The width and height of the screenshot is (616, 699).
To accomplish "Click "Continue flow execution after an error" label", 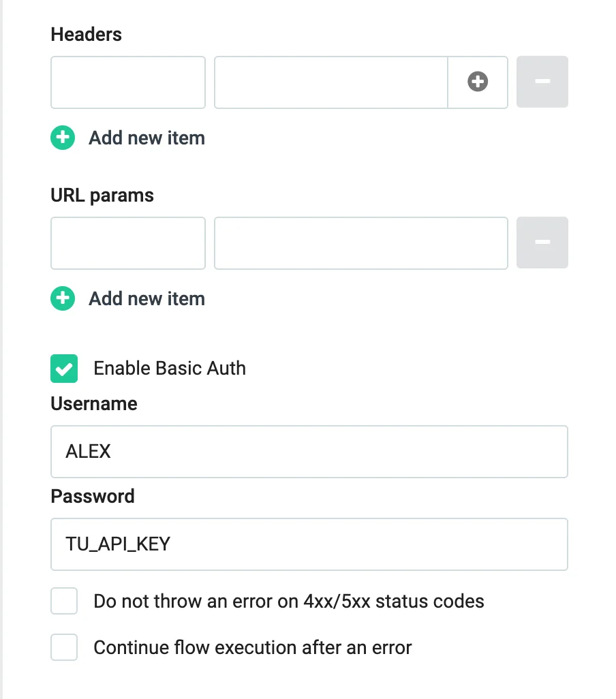I will pyautogui.click(x=252, y=647).
